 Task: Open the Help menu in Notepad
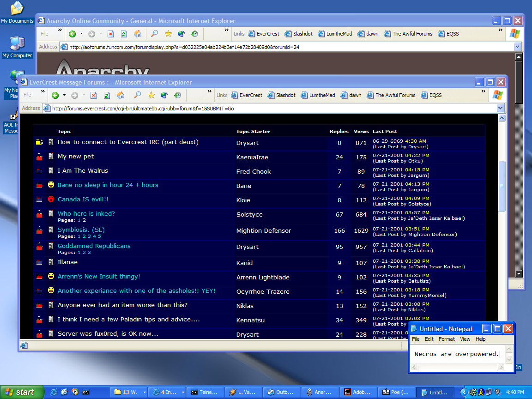(480, 339)
